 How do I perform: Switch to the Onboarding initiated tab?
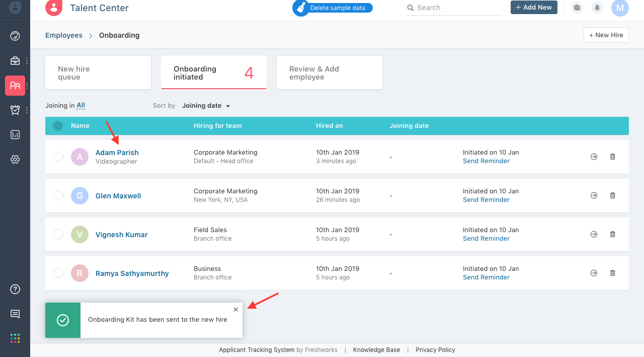[213, 72]
